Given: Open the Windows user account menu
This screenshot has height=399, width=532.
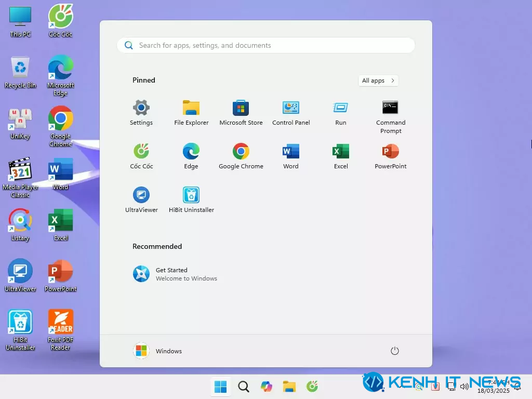Looking at the screenshot, I should [x=158, y=351].
